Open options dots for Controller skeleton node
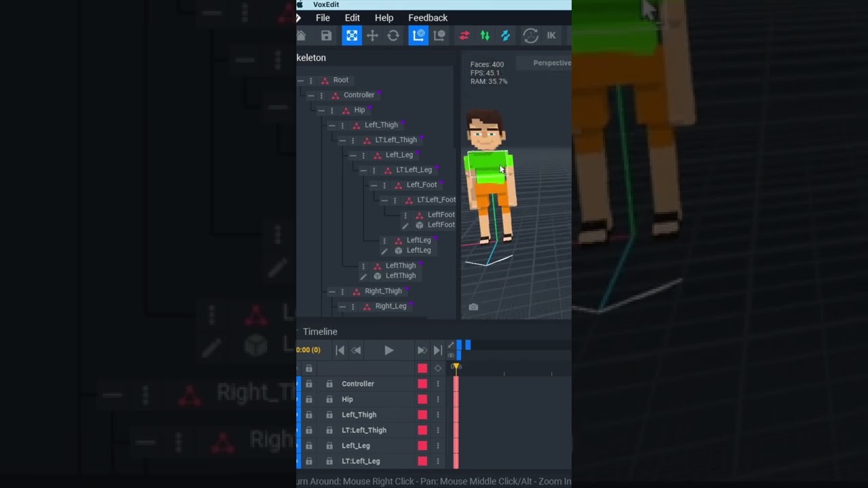The height and width of the screenshot is (488, 868). (x=321, y=96)
